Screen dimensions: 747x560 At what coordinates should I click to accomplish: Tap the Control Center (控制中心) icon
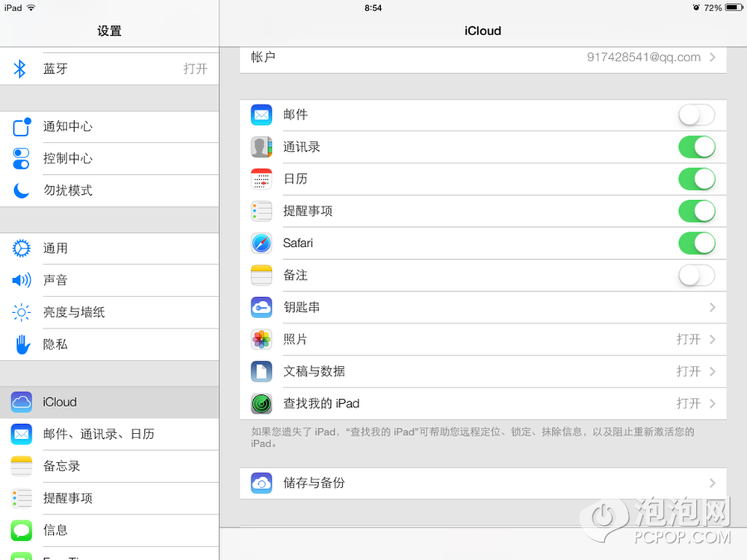click(x=22, y=158)
